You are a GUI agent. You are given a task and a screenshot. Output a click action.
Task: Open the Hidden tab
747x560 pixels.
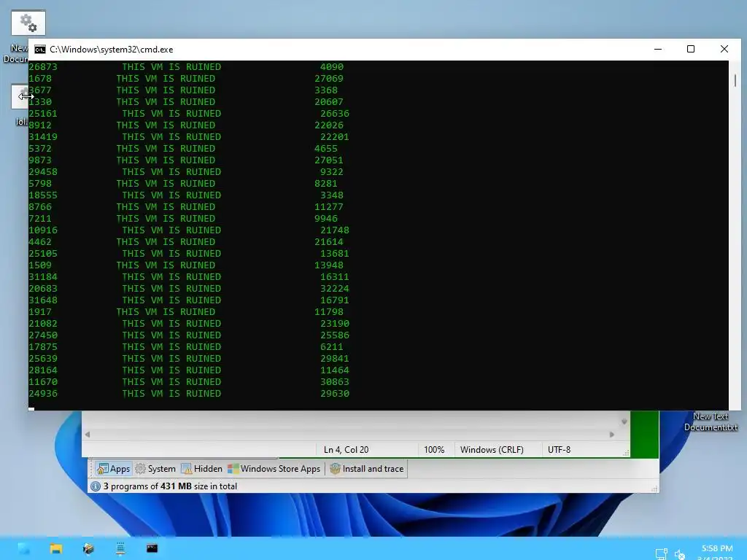(x=201, y=469)
